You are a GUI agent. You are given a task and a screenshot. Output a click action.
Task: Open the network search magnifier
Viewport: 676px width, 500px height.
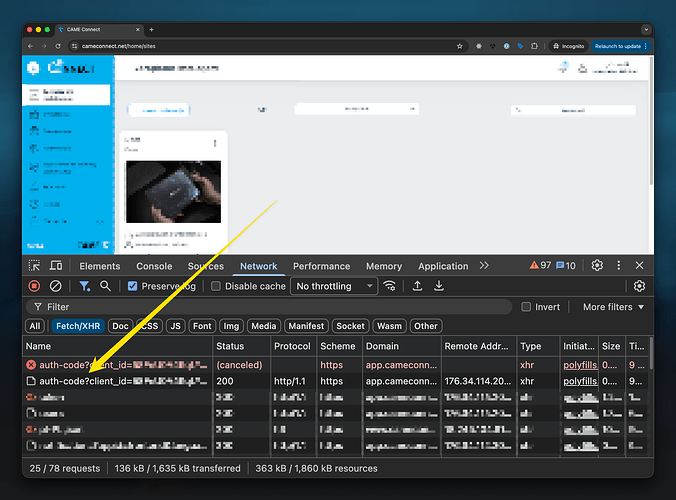(106, 286)
